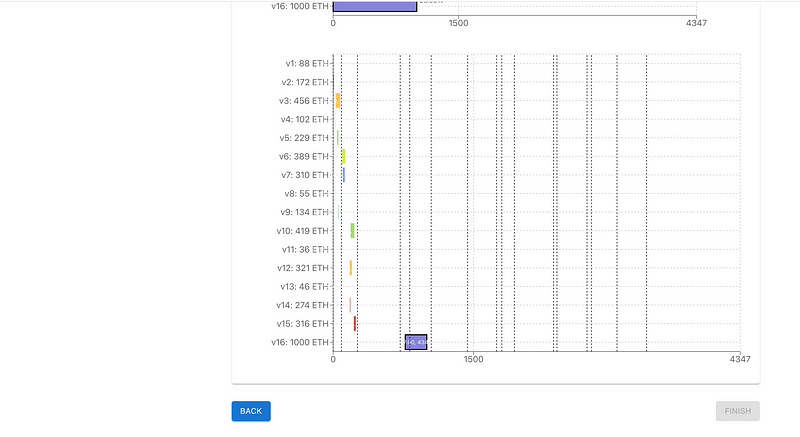
Task: Click label 'v9: 134 ETH'
Action: click(x=305, y=212)
